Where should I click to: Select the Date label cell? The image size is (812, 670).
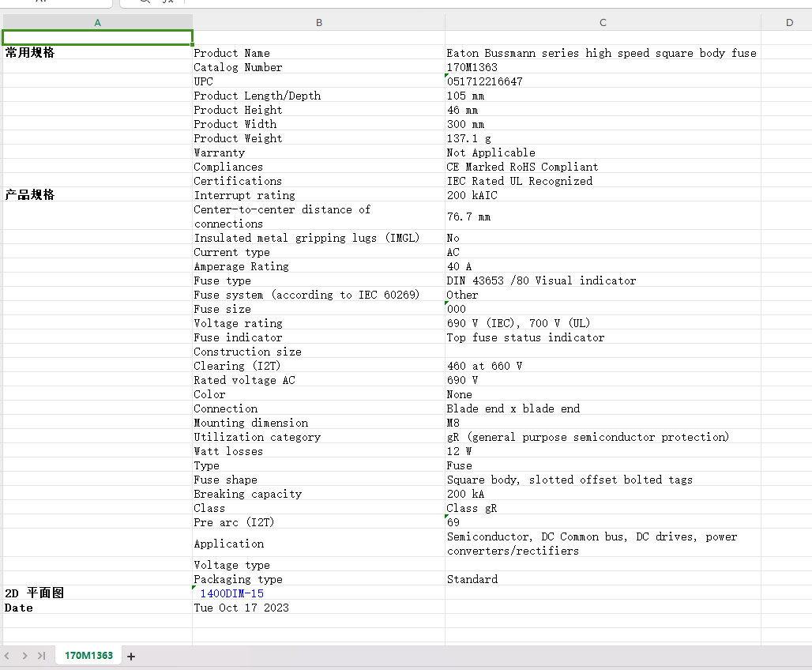point(97,608)
